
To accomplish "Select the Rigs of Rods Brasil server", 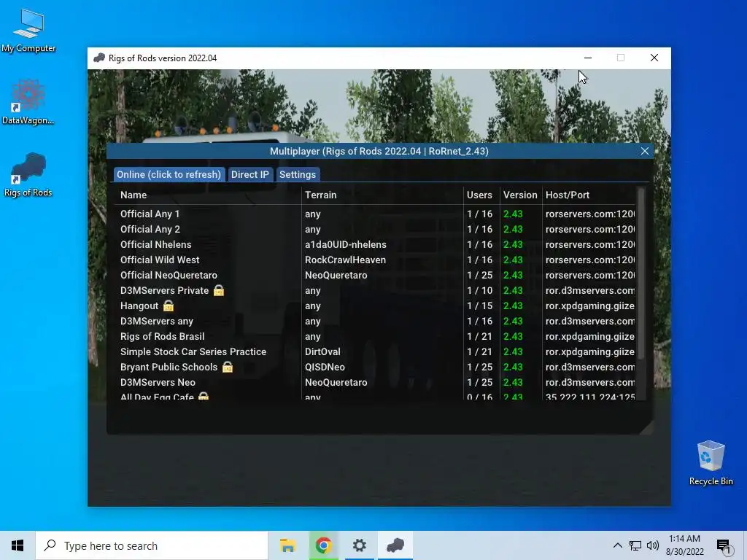I will coord(376,336).
